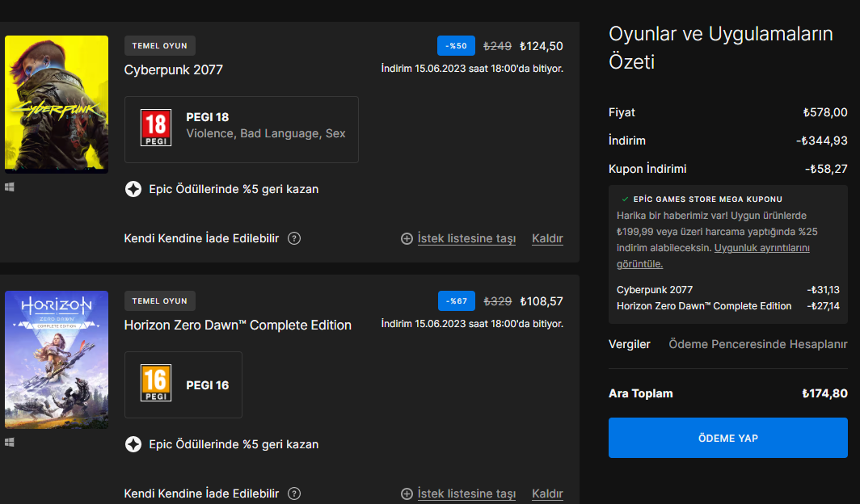
Task: Click Cyberpunk 2077 coupon amount -₺31,13
Action: 823,290
